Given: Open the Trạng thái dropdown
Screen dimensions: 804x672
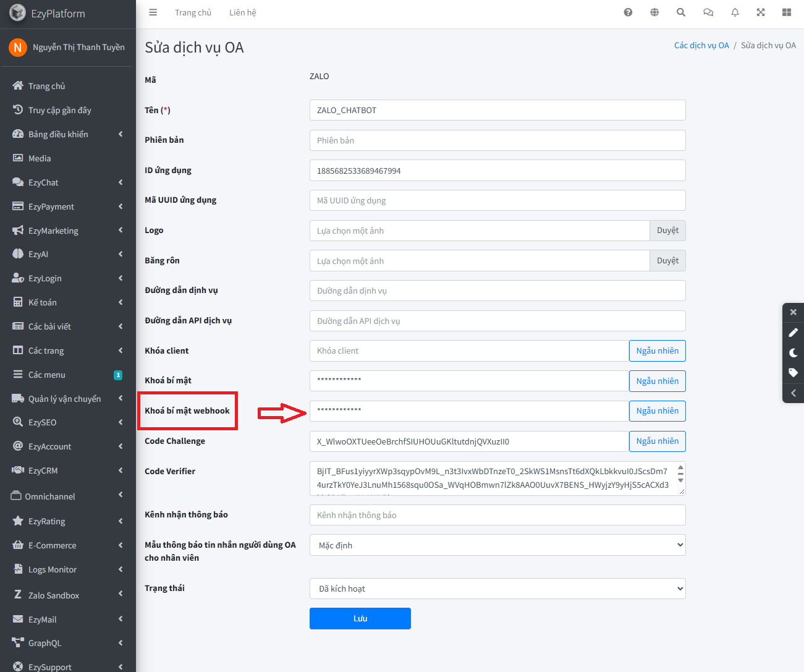Looking at the screenshot, I should (497, 589).
